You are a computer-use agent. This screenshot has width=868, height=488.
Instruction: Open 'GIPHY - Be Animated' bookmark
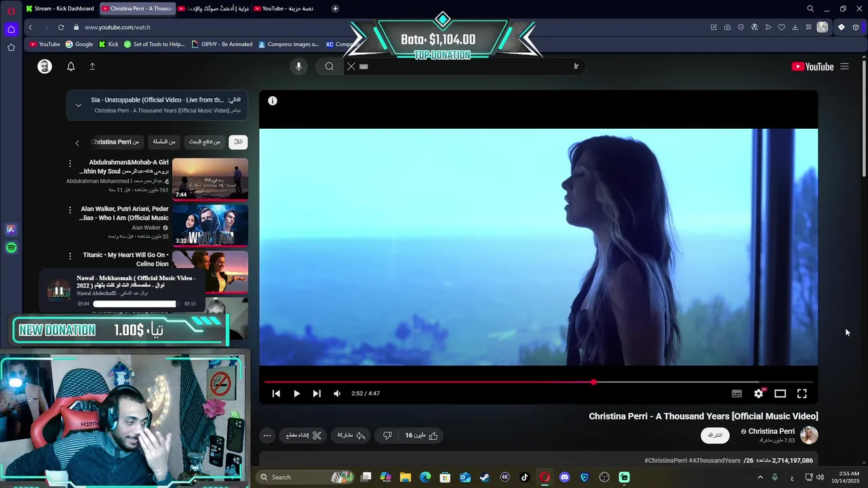222,44
